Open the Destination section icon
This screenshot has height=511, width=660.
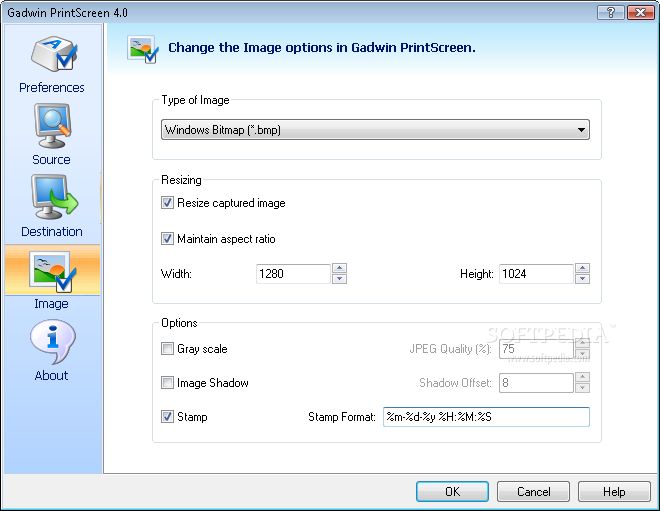click(53, 197)
